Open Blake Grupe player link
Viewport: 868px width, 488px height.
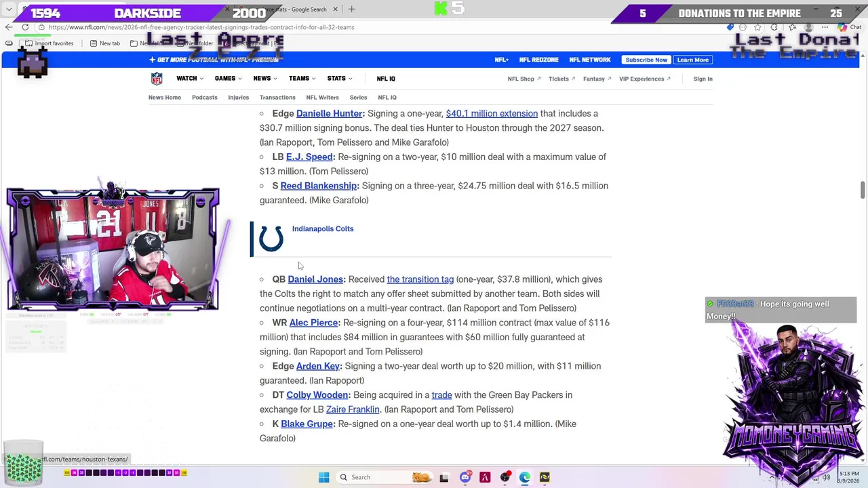(307, 424)
